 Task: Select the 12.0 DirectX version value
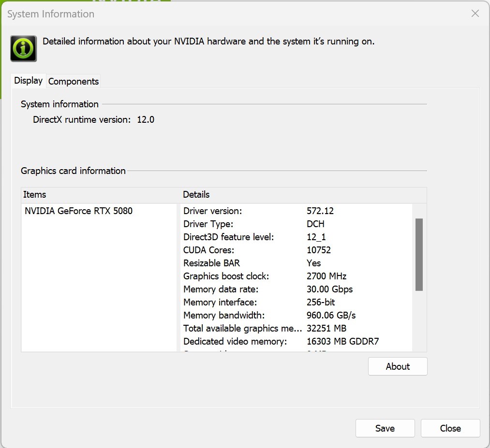pyautogui.click(x=146, y=119)
